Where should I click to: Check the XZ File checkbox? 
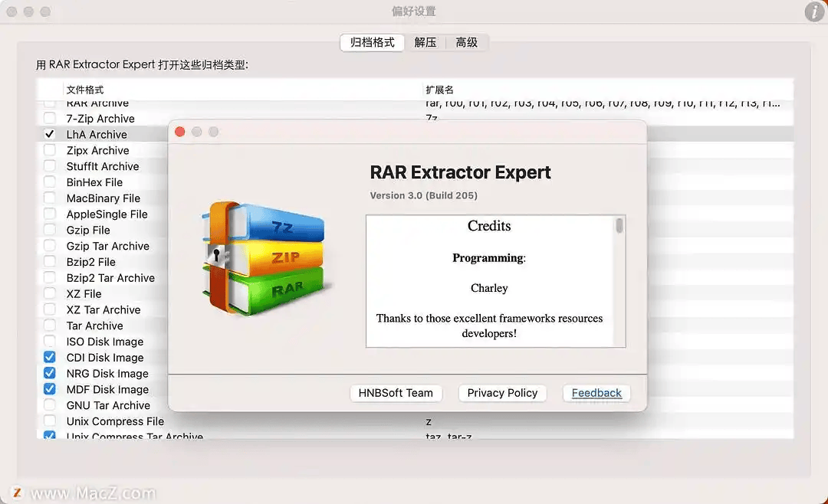[50, 293]
